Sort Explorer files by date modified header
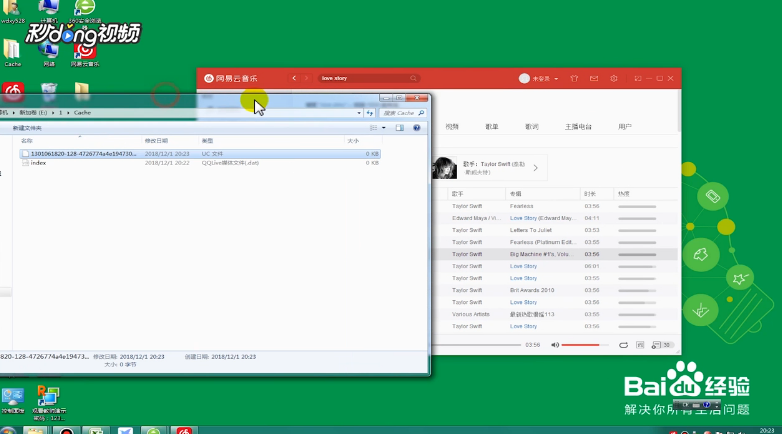The width and height of the screenshot is (782, 434). click(170, 141)
